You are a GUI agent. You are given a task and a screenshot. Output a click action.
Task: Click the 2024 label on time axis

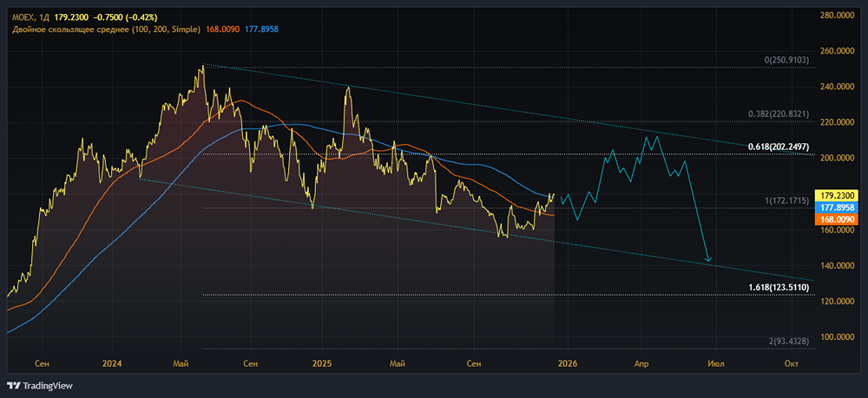(x=112, y=363)
